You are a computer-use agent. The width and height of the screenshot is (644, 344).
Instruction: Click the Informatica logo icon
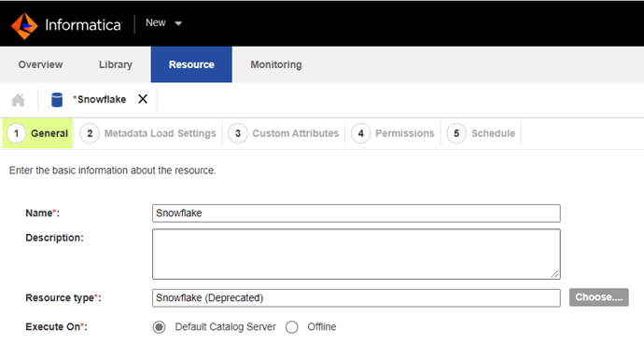pyautogui.click(x=24, y=25)
